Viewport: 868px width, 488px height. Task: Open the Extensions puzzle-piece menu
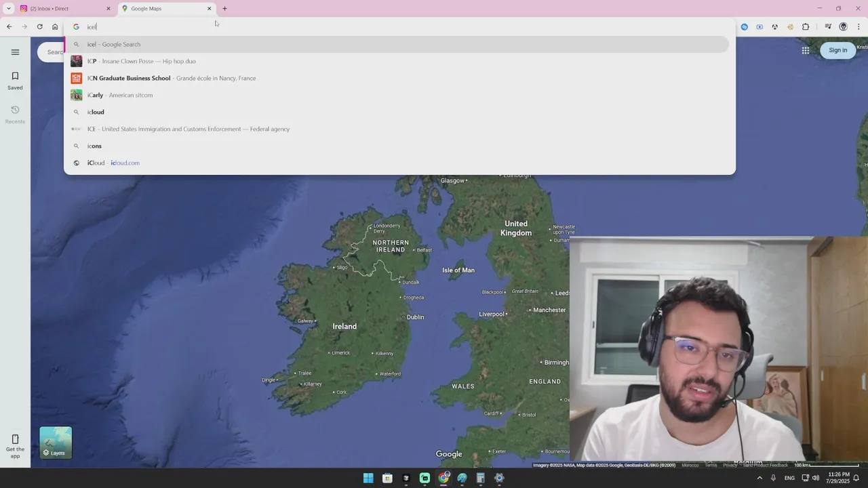point(806,26)
